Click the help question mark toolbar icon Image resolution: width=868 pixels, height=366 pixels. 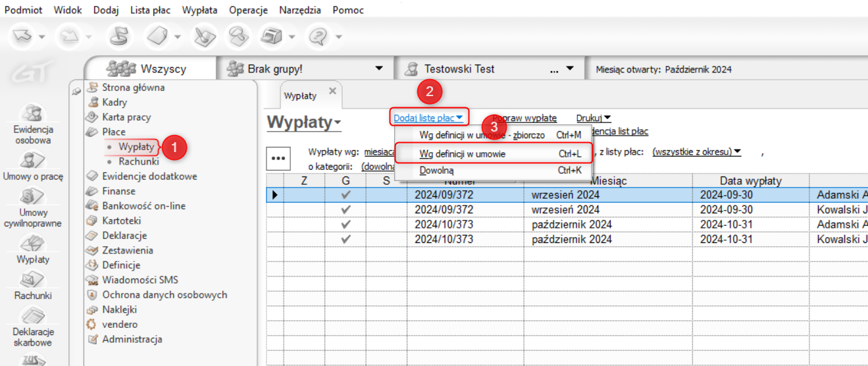coord(319,36)
